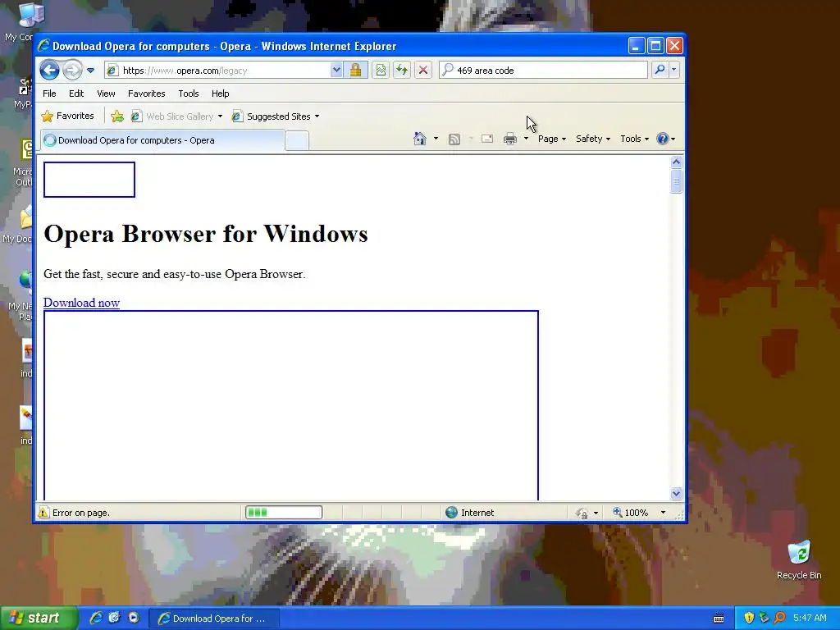
Task: Click the scroll down arrow
Action: pyautogui.click(x=676, y=493)
